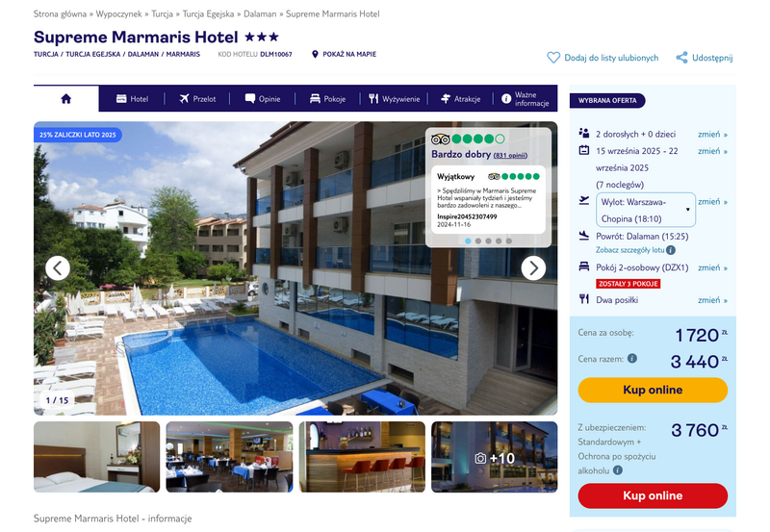The height and width of the screenshot is (532, 770).
Task: Show the next hotel photo
Action: pyautogui.click(x=533, y=268)
